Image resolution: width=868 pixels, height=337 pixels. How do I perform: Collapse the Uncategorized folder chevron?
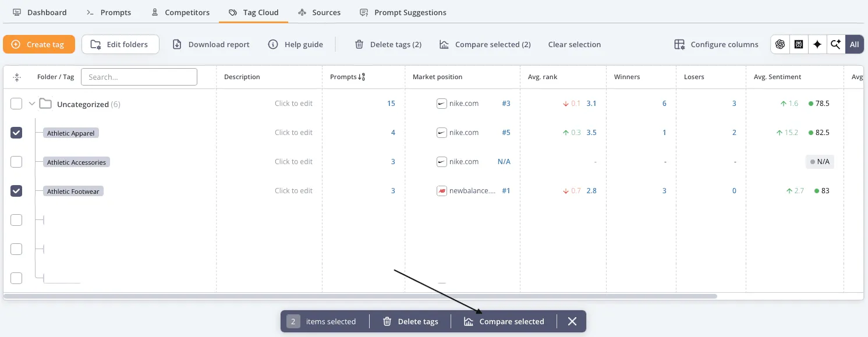pyautogui.click(x=32, y=104)
